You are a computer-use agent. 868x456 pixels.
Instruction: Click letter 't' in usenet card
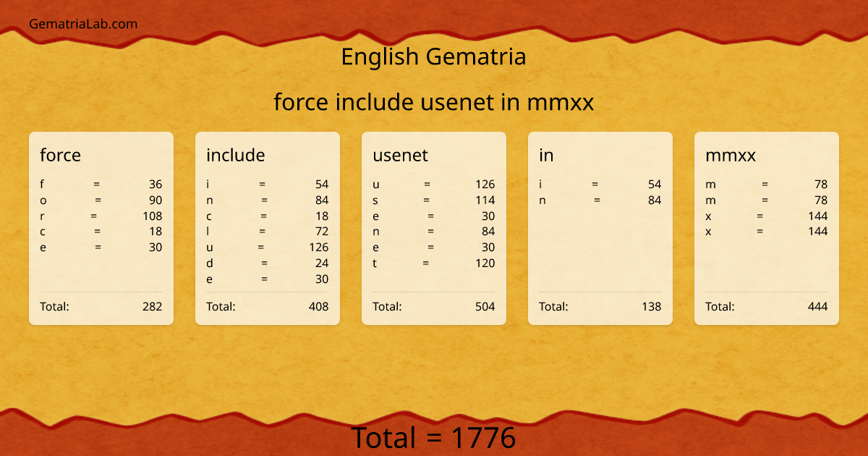[375, 263]
